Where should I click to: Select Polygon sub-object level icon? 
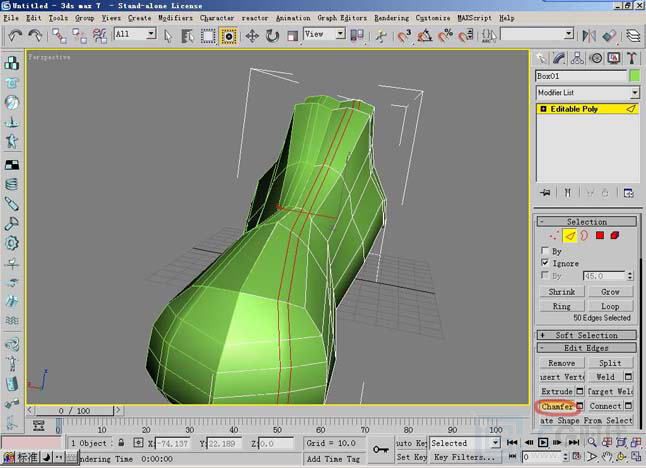point(600,236)
